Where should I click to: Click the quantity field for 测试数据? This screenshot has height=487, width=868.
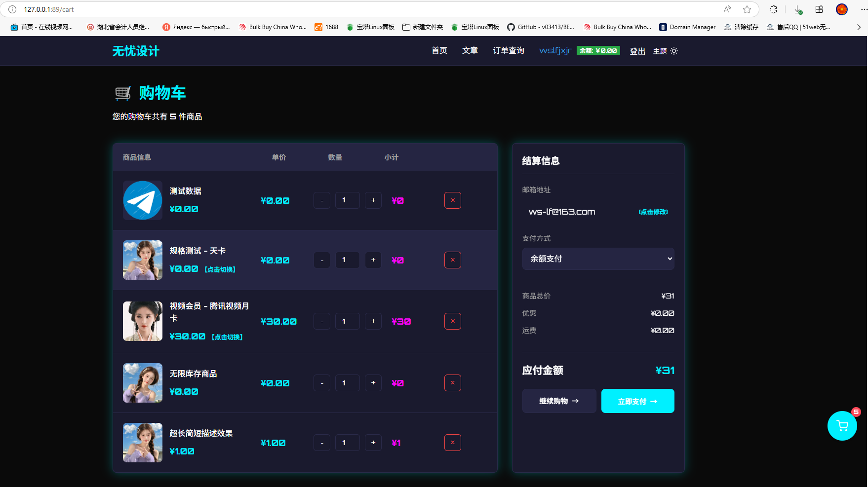pos(347,200)
